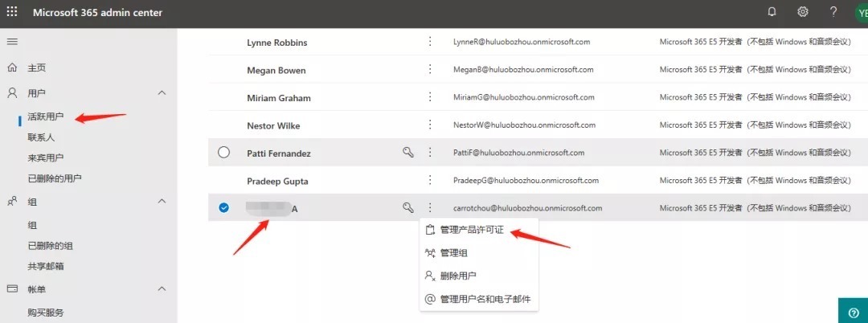This screenshot has width=868, height=323.
Task: Click the Microsoft 365 admin center title
Action: (x=97, y=13)
